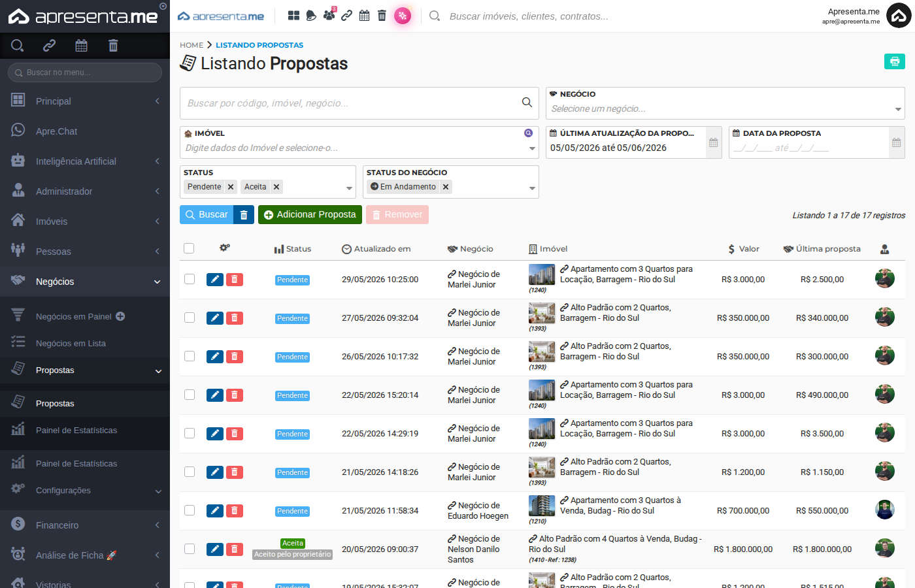Sort table by Atualizado em column
The image size is (915, 588).
coord(376,249)
